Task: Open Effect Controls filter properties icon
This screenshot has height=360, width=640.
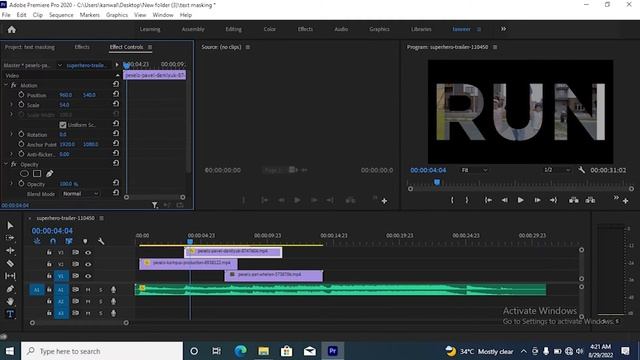Action: [x=155, y=205]
